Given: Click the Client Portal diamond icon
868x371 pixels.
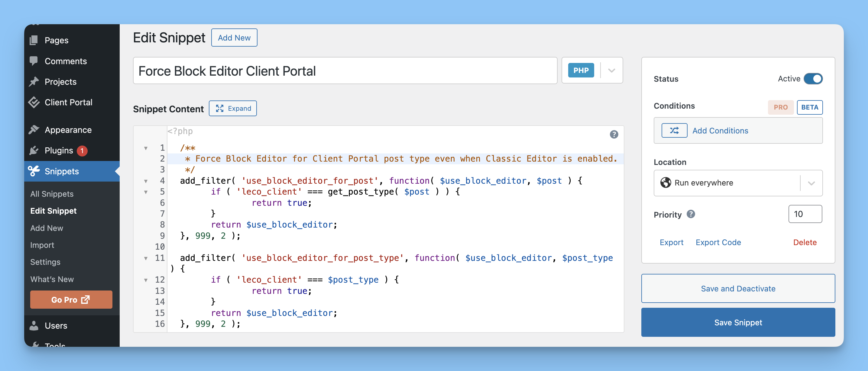Looking at the screenshot, I should 34,102.
